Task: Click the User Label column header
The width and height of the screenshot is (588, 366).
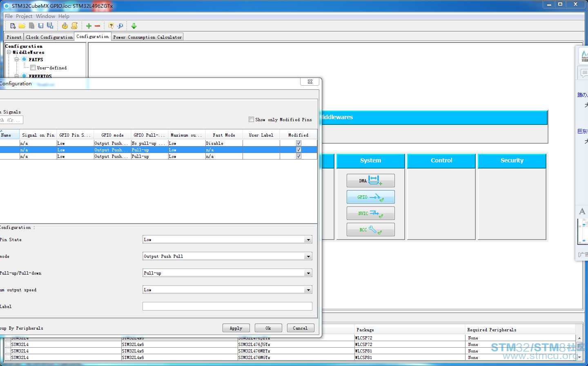Action: tap(261, 135)
